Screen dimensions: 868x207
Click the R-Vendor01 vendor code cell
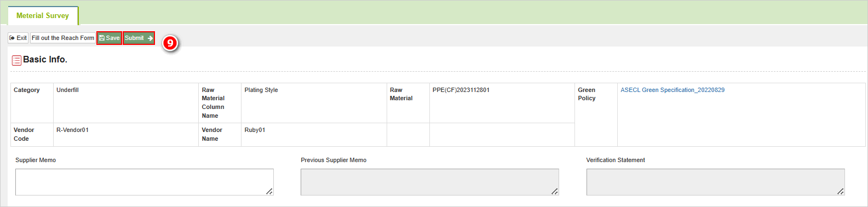(126, 135)
